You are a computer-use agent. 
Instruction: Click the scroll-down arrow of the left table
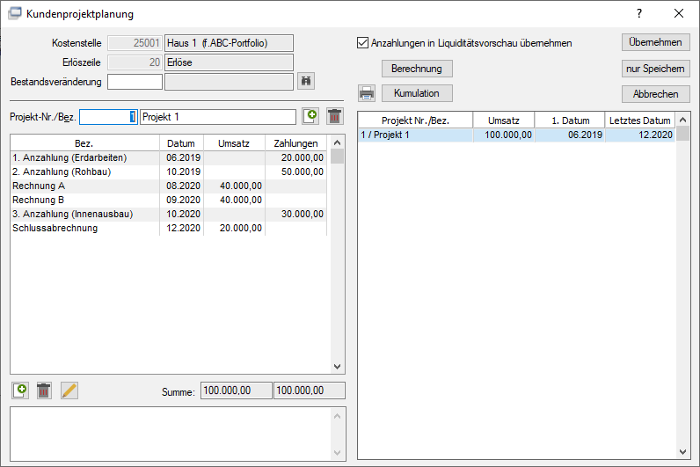pyautogui.click(x=337, y=367)
